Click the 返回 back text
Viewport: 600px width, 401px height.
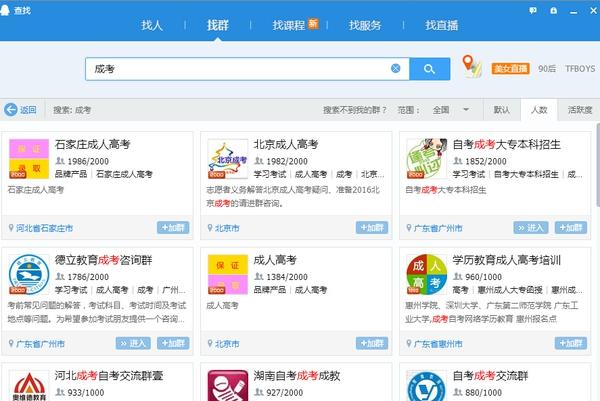tap(28, 110)
